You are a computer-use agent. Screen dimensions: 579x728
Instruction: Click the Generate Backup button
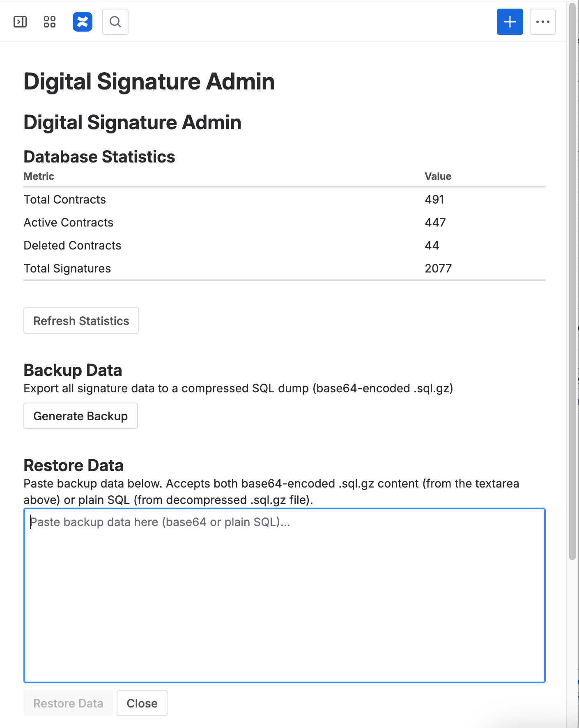80,416
